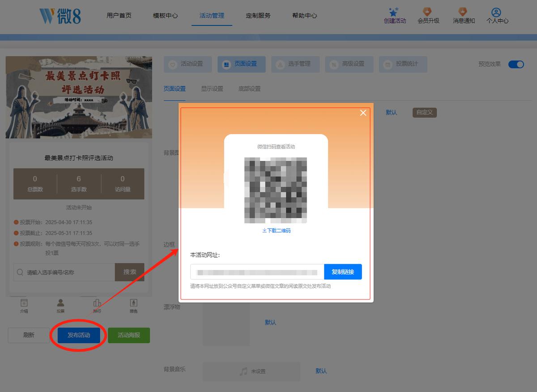Image resolution: width=537 pixels, height=392 pixels.
Task: Click the activity banner image
Action: (x=79, y=97)
